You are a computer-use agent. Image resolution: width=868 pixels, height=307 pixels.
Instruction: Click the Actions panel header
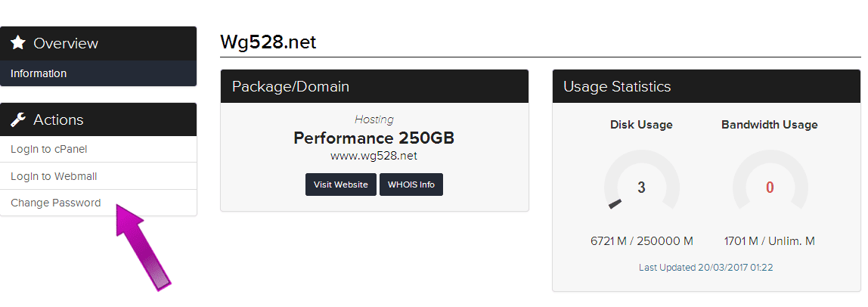(x=98, y=119)
